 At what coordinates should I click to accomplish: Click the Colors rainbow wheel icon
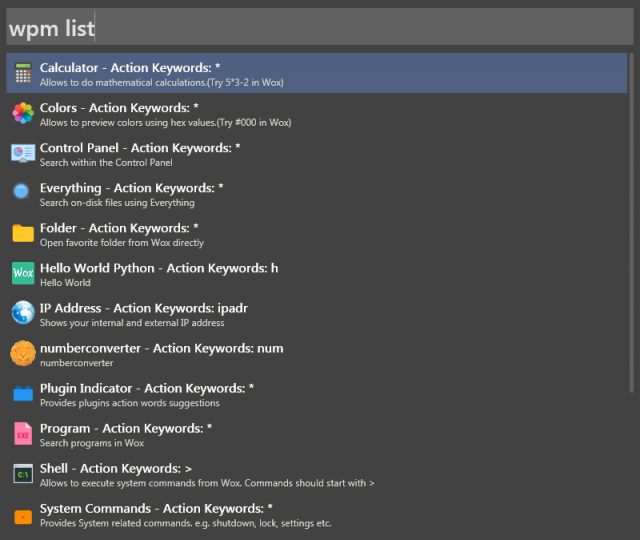[x=22, y=113]
